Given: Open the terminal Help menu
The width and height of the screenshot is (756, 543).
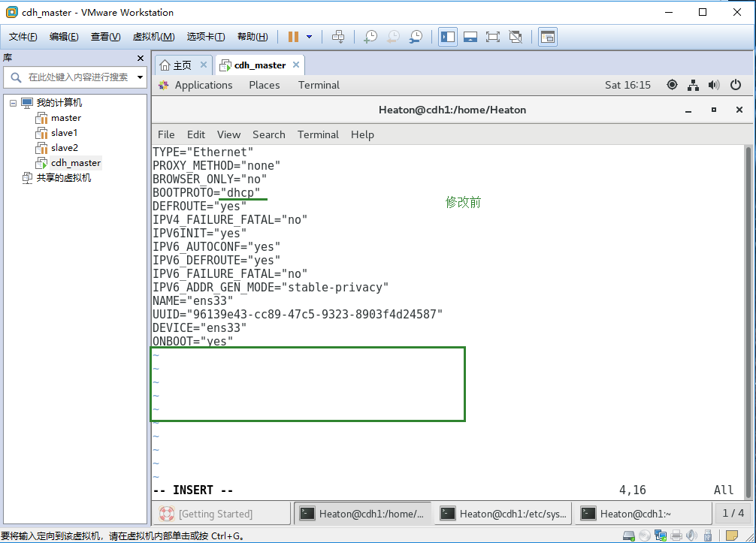Looking at the screenshot, I should tap(362, 135).
